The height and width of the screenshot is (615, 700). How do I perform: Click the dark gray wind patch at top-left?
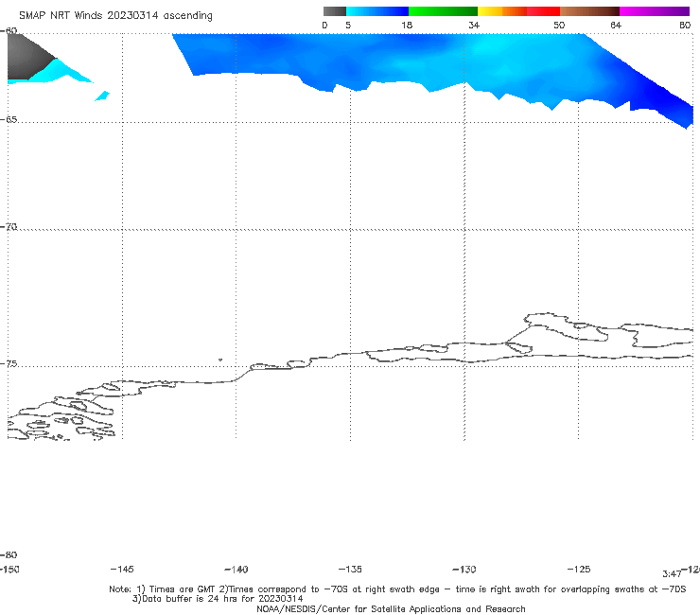point(26,56)
